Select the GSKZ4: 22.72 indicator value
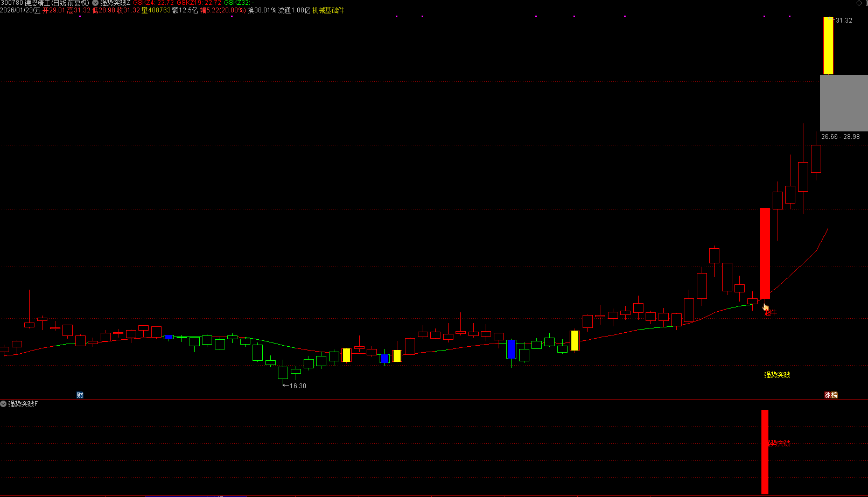 [153, 3]
